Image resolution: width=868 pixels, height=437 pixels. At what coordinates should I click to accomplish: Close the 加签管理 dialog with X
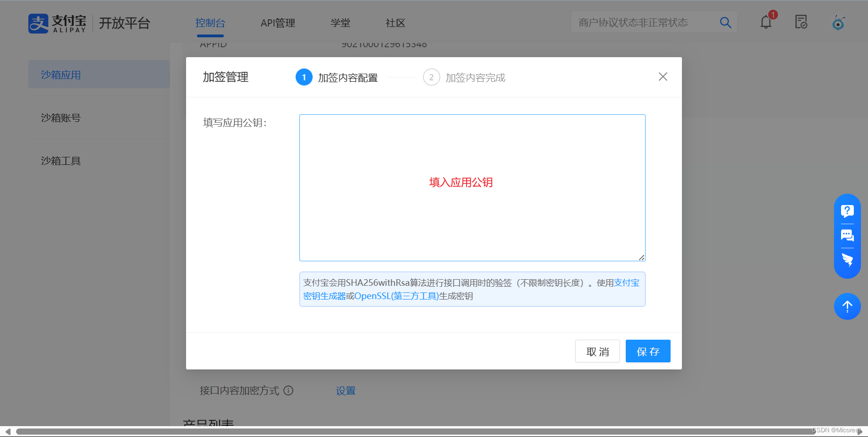(663, 77)
